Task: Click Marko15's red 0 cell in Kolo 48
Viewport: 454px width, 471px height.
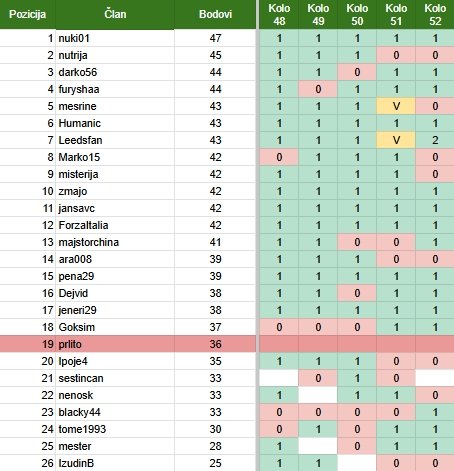Action: 279,157
